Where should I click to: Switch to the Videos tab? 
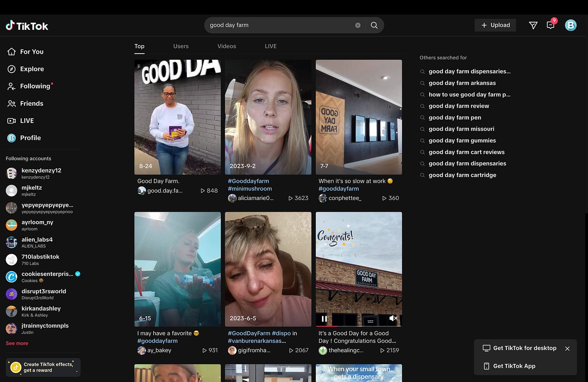(x=227, y=46)
